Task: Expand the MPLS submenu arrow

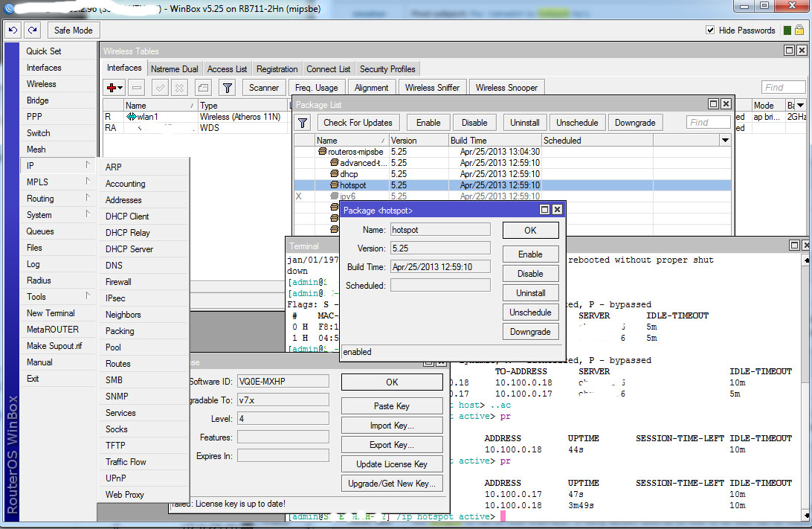Action: point(88,182)
